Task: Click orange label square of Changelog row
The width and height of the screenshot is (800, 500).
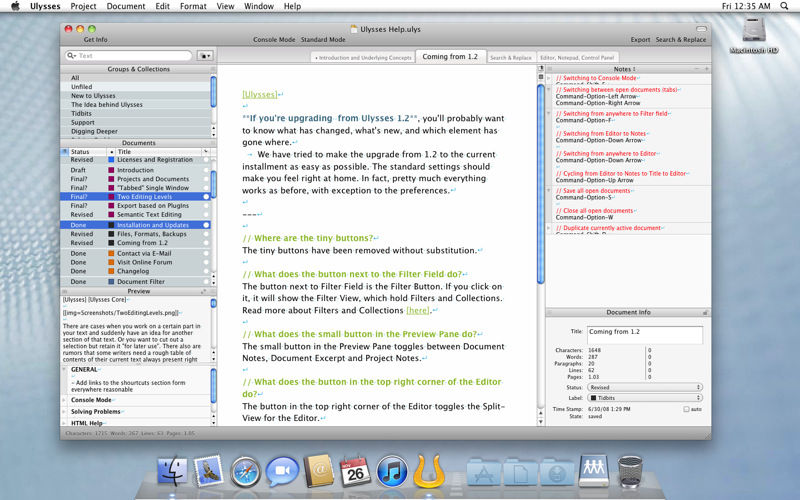Action: 111,271
